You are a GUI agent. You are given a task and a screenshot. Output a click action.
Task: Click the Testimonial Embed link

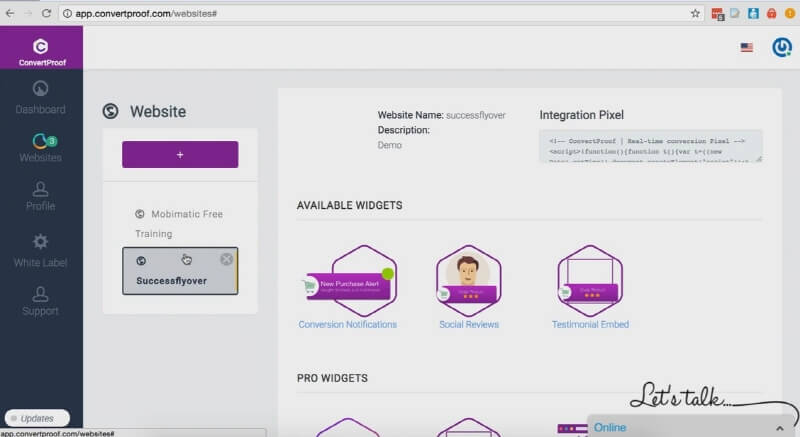pos(590,324)
